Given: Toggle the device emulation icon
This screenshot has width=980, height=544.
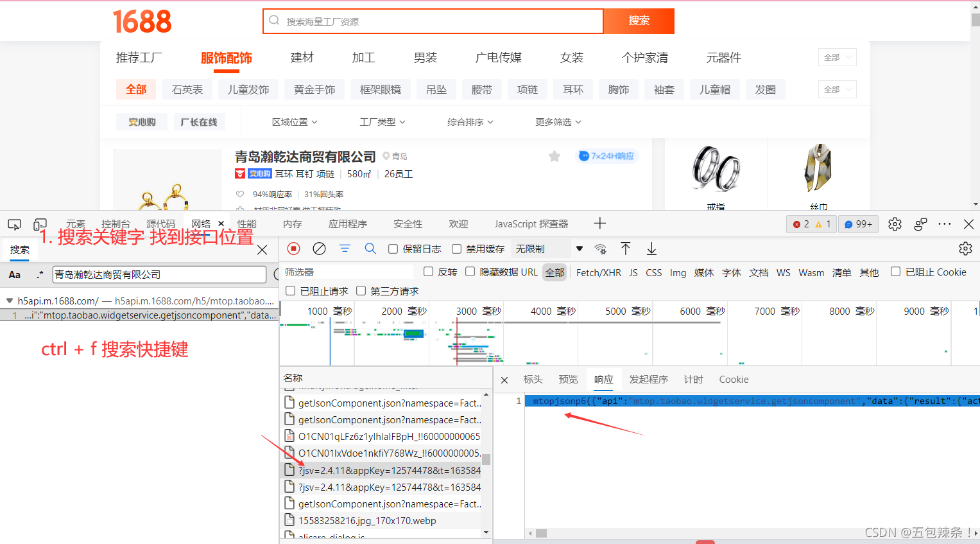Looking at the screenshot, I should tap(40, 224).
